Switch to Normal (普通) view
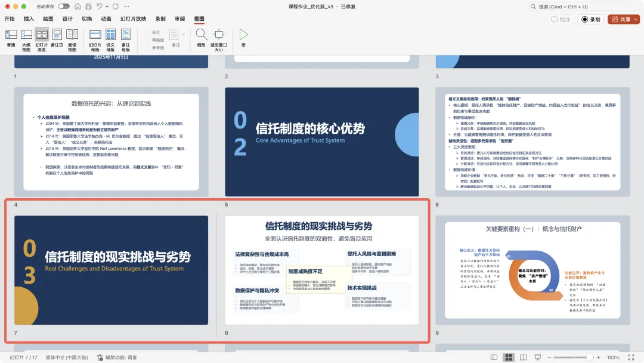 click(x=11, y=38)
